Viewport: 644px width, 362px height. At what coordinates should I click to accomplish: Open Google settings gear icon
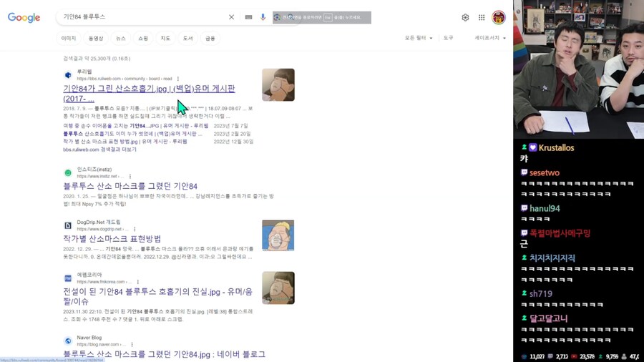[x=465, y=18]
